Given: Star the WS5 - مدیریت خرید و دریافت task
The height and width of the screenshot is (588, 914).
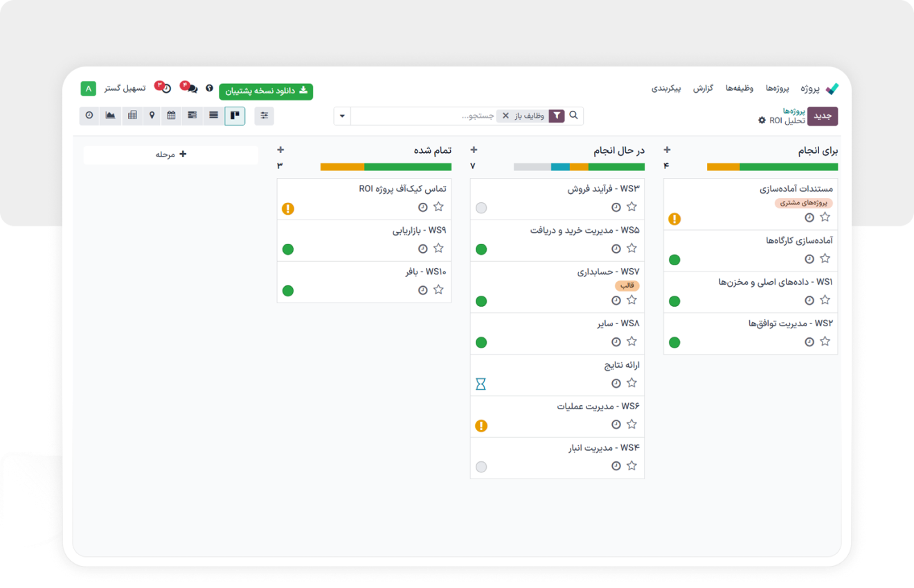Looking at the screenshot, I should tap(631, 248).
